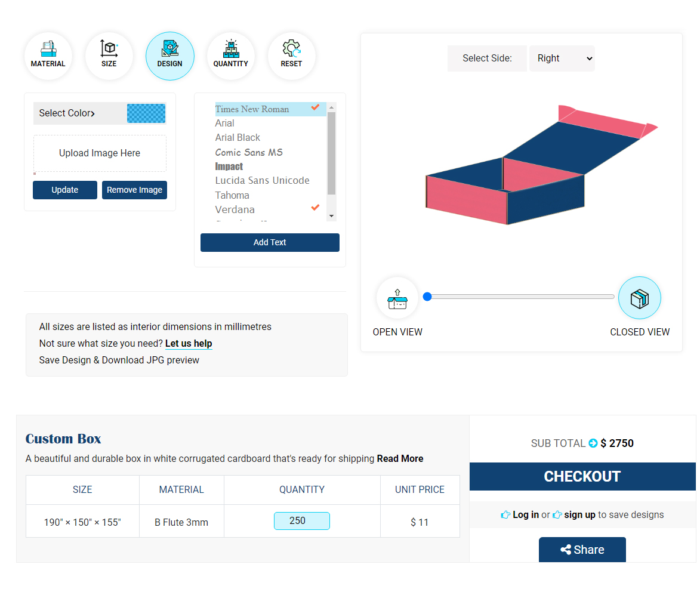
Task: Click the share icon on Share button
Action: [x=566, y=550]
